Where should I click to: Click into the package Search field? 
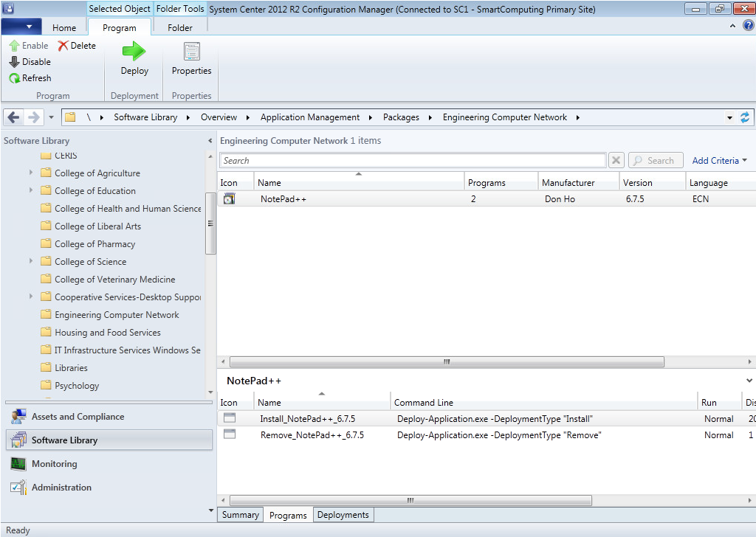pyautogui.click(x=413, y=161)
